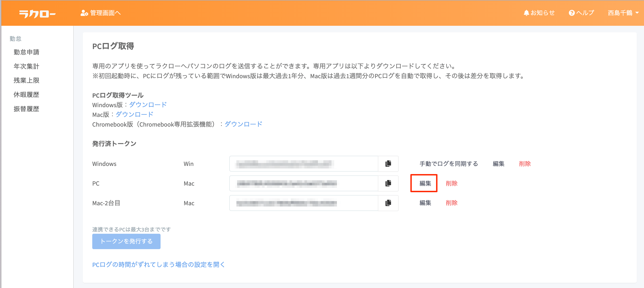Expand PCログの時間がずれてしまう場合の設定を開く
The width and height of the screenshot is (644, 288).
pos(159,264)
